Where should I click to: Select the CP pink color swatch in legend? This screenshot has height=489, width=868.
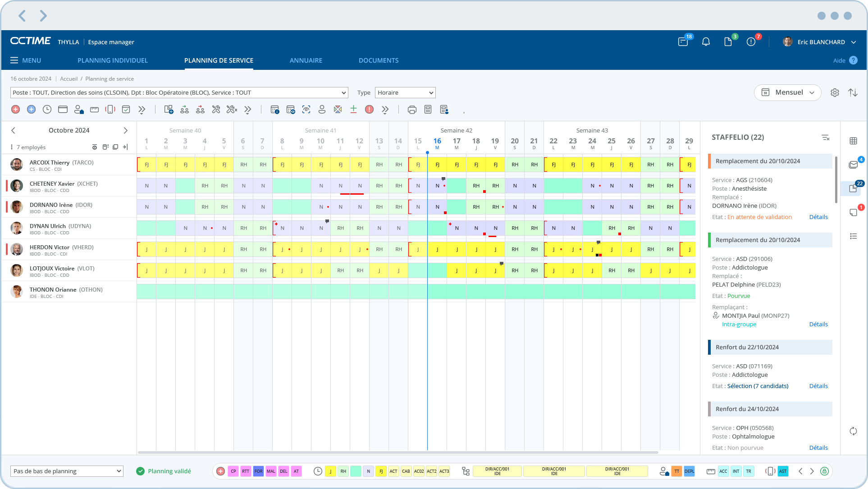coord(233,471)
